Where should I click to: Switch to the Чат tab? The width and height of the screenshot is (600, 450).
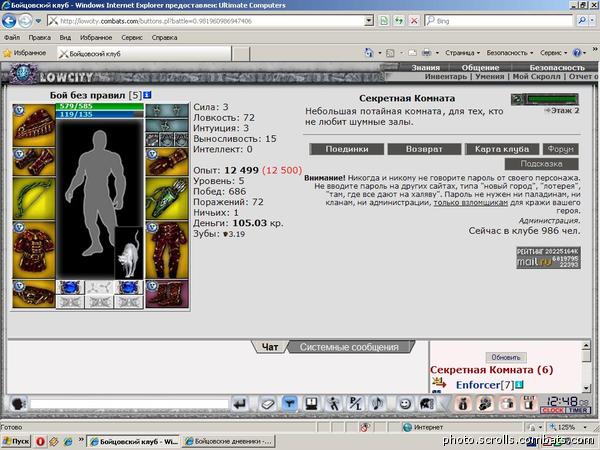pos(270,347)
